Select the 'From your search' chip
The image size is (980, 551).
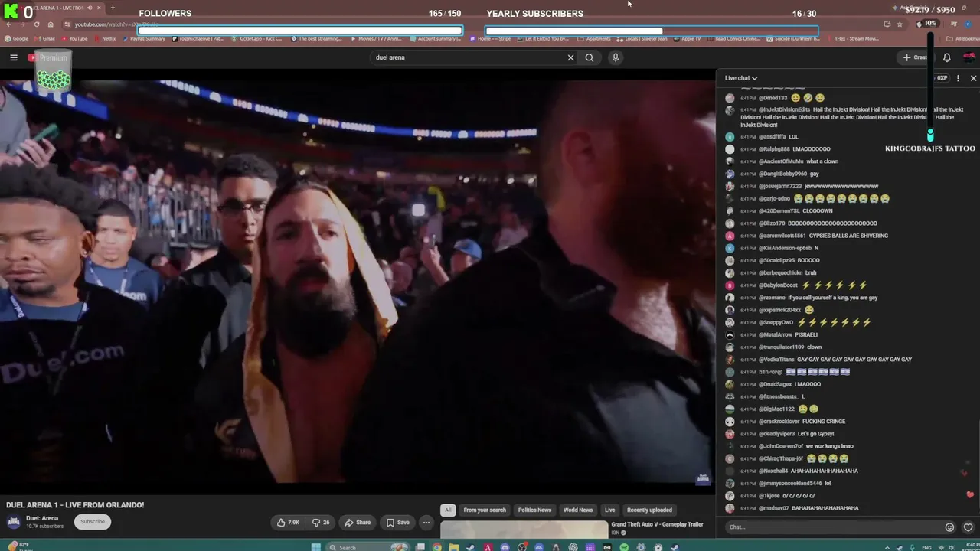click(485, 510)
